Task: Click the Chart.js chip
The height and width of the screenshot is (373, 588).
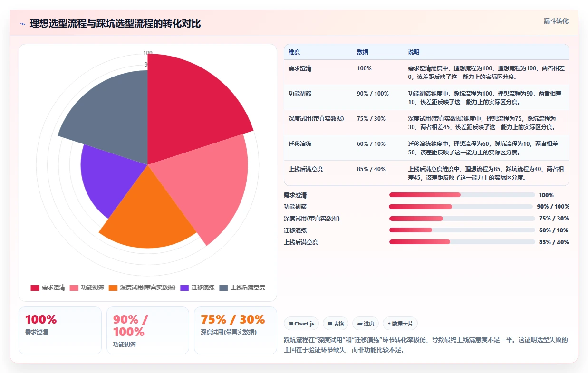Action: coord(301,324)
